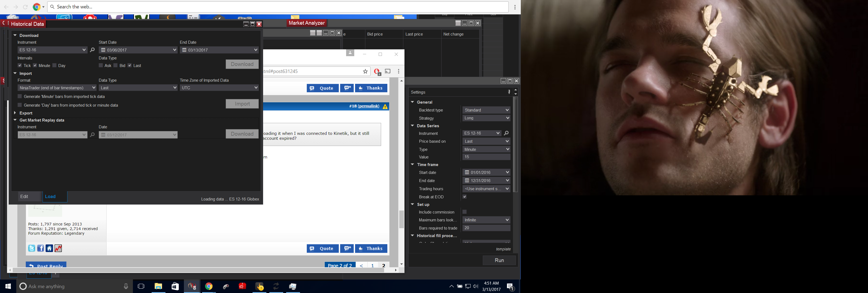Go to page 1 of the thread
The image size is (868, 293).
coord(372,266)
